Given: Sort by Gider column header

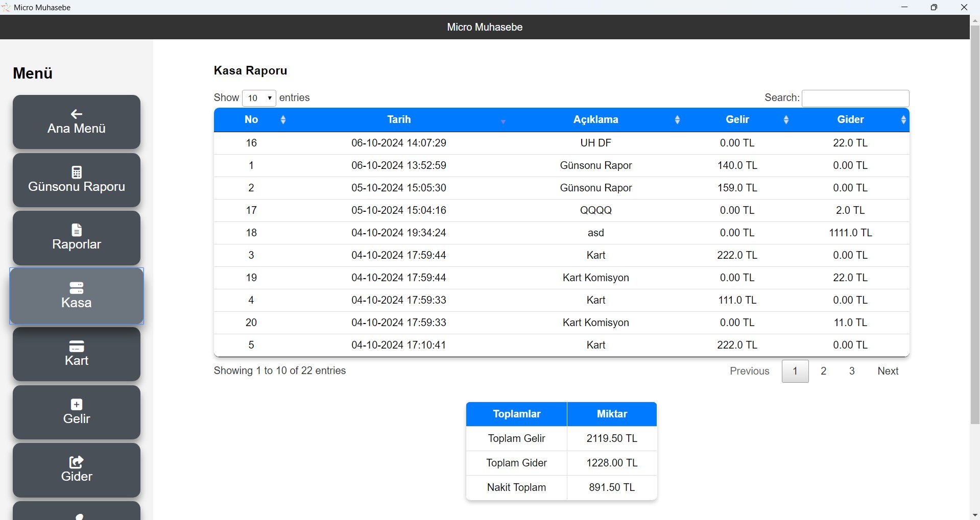Looking at the screenshot, I should [x=850, y=120].
